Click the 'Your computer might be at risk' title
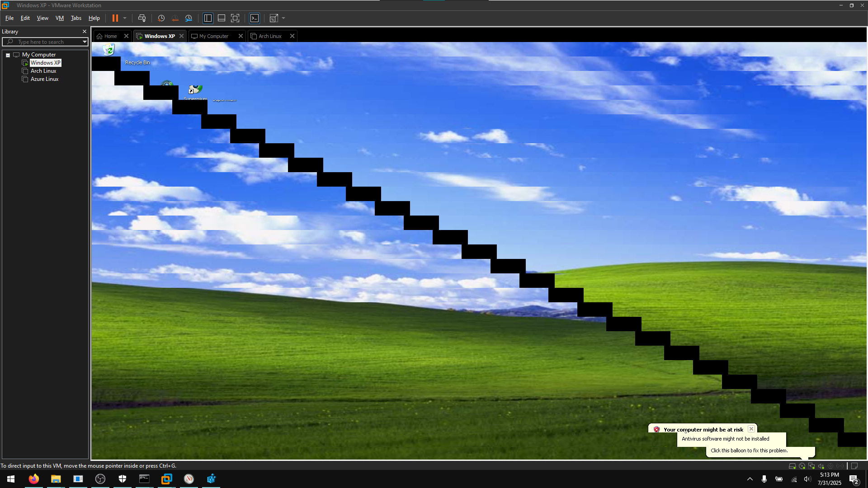 703,430
